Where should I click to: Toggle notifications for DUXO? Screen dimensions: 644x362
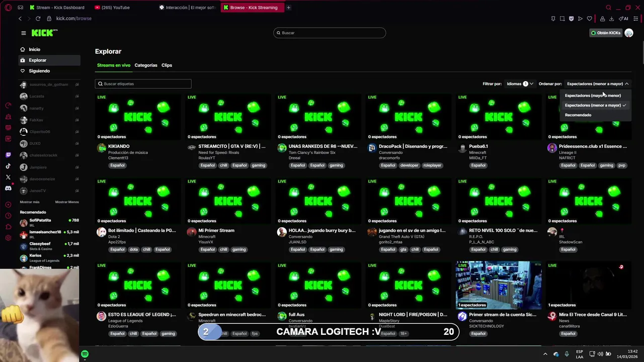pos(77,143)
